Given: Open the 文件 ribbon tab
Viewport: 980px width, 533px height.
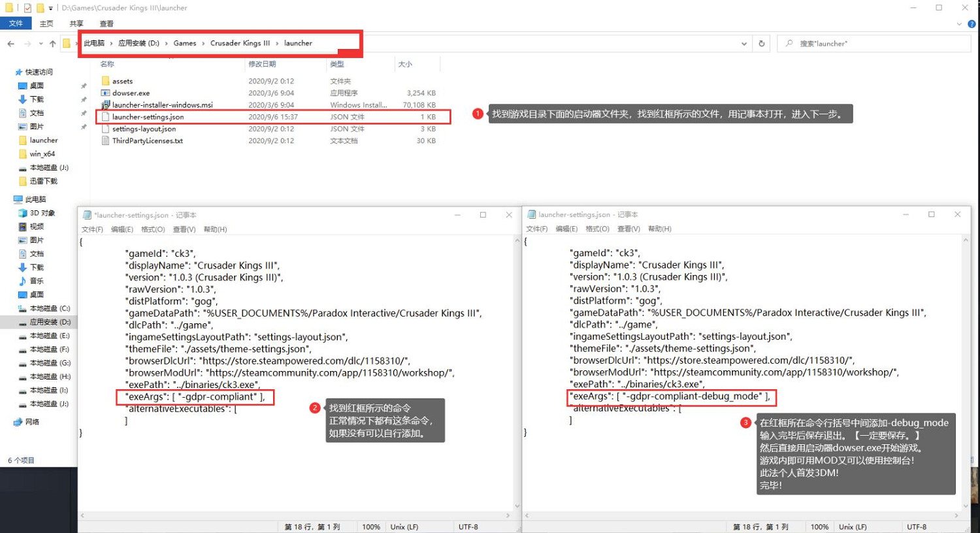Looking at the screenshot, I should (16, 24).
